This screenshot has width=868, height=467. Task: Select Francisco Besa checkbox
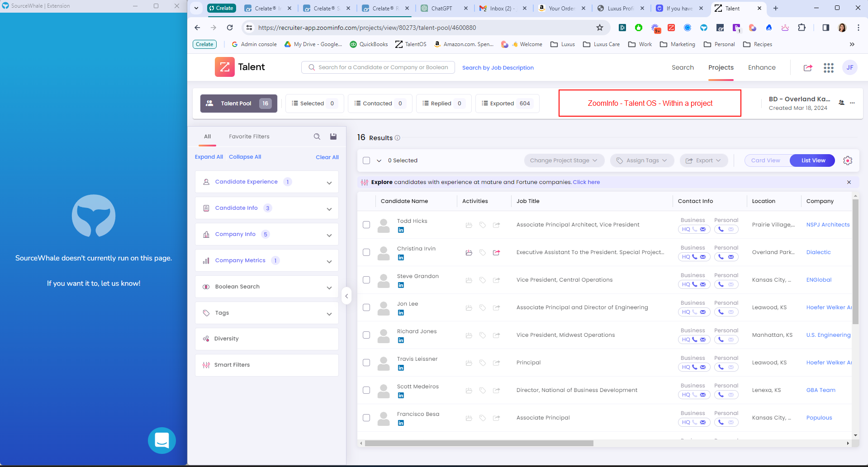point(366,418)
